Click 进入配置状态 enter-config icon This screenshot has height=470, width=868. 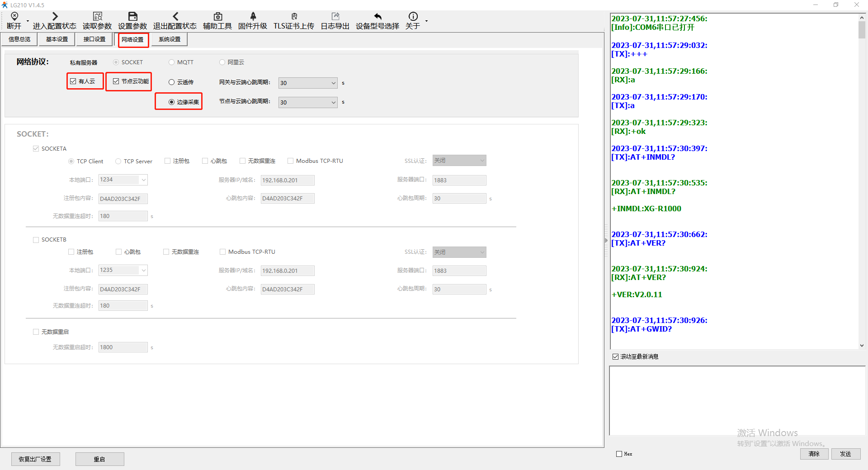click(55, 17)
